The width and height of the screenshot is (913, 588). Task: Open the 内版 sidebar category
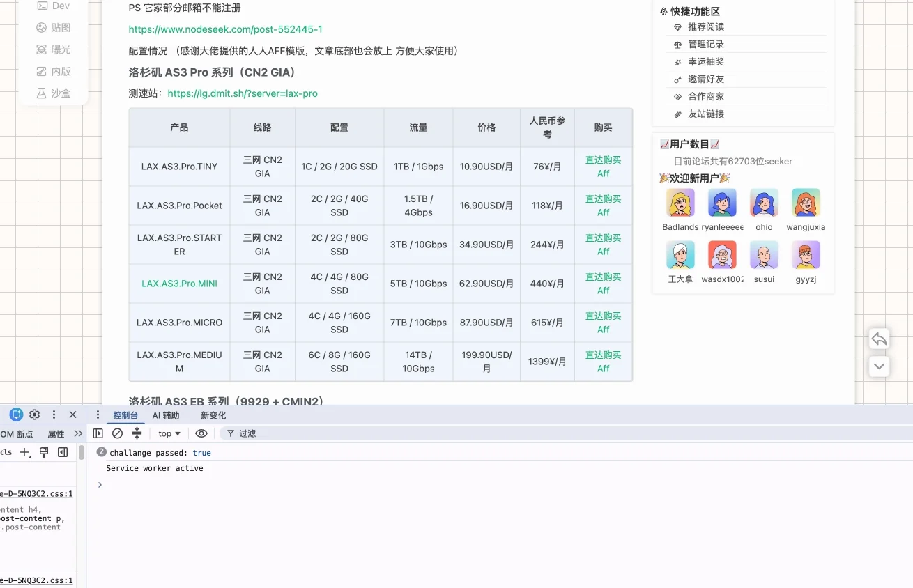pyautogui.click(x=53, y=71)
